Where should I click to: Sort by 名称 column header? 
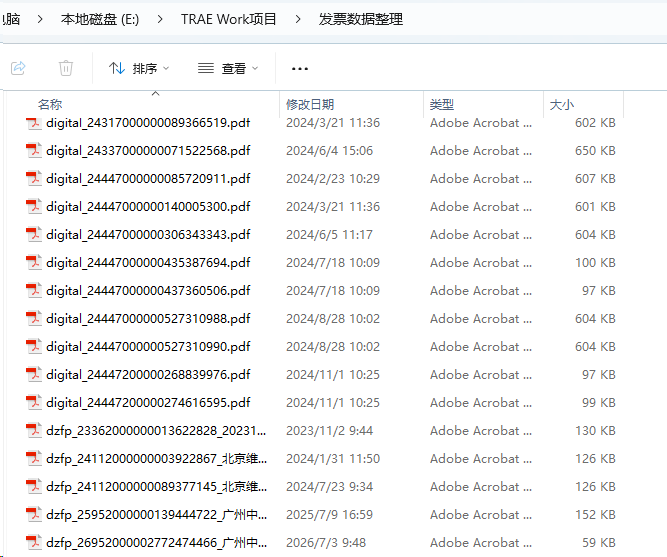pyautogui.click(x=50, y=104)
